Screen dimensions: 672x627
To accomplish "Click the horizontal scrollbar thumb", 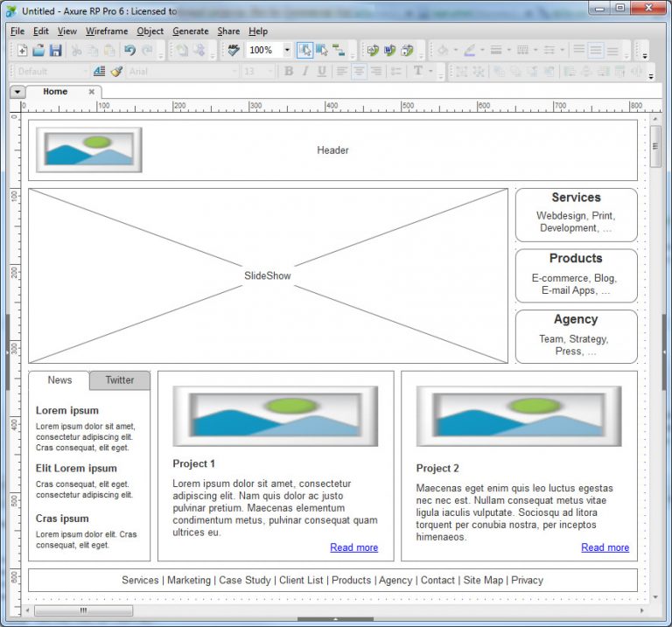I will click(x=84, y=610).
